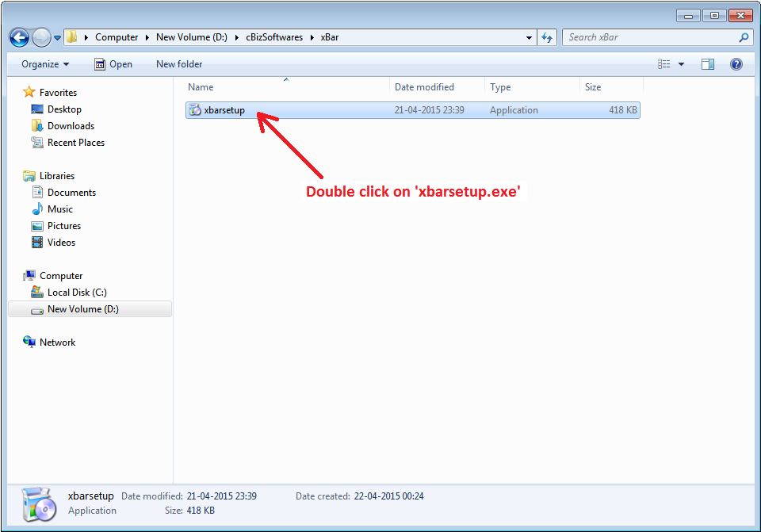Click the search magnifier icon
The width and height of the screenshot is (761, 532).
[x=744, y=37]
